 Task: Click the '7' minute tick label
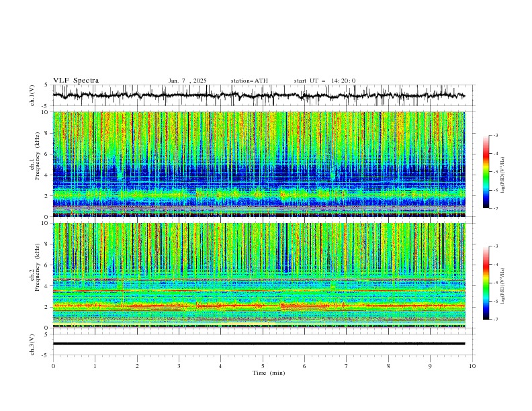point(346,366)
